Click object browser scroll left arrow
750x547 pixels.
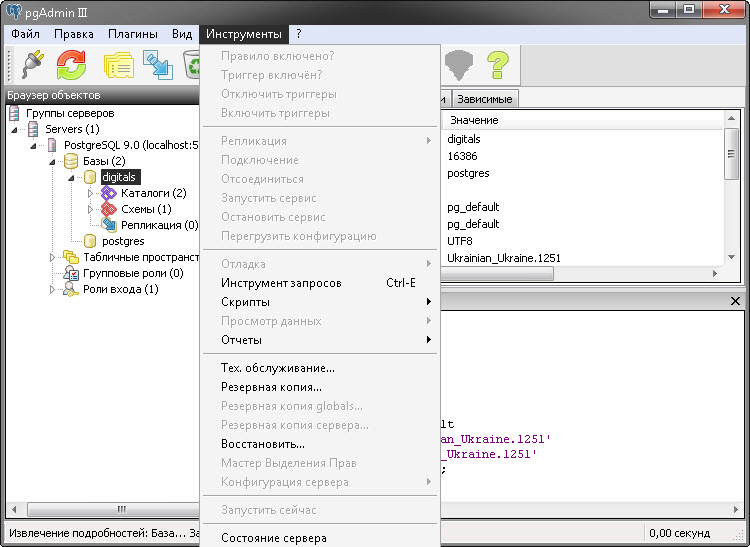[x=14, y=510]
